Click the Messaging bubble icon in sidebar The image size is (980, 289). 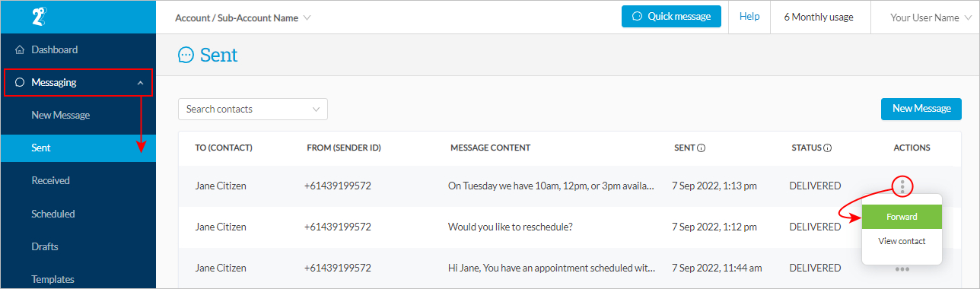20,82
